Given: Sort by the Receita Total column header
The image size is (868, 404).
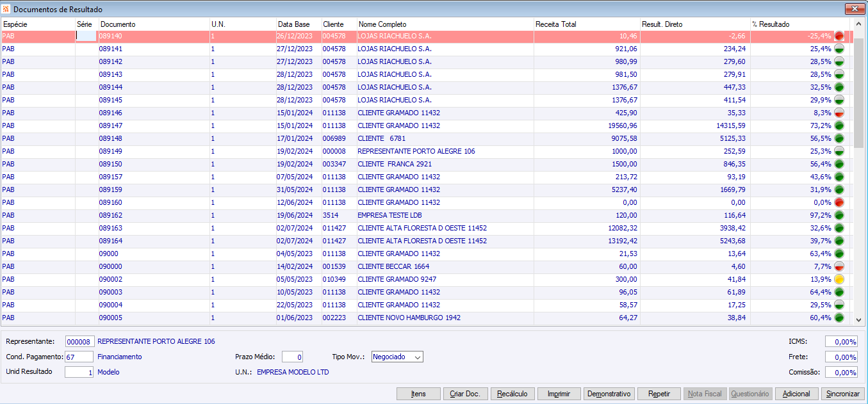Looking at the screenshot, I should (x=587, y=24).
